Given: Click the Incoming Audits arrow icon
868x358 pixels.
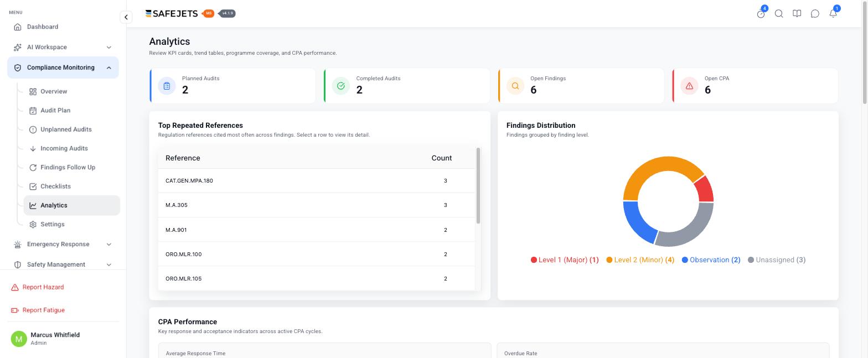Looking at the screenshot, I should tap(33, 148).
